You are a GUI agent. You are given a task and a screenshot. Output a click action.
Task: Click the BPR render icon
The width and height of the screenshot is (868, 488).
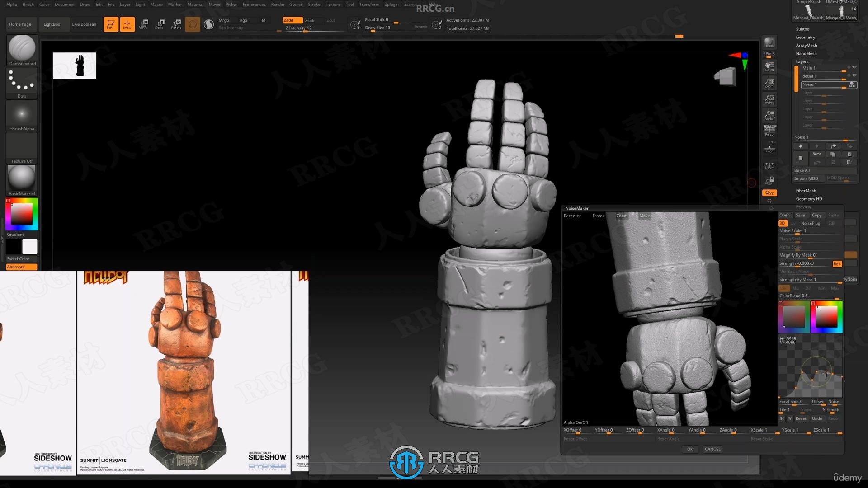(769, 42)
